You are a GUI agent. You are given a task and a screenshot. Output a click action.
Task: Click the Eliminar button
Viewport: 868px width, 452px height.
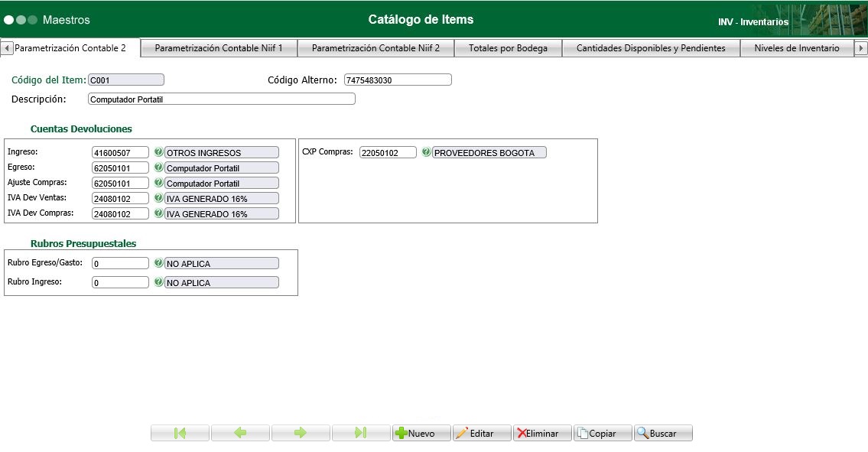coord(542,433)
